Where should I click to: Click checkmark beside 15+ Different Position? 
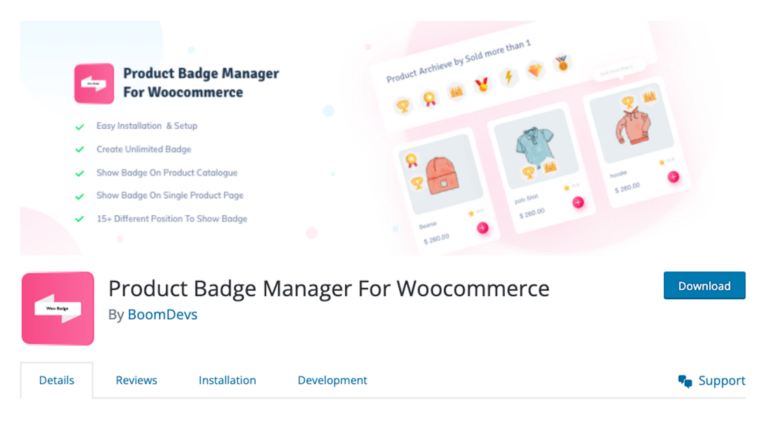click(x=79, y=219)
